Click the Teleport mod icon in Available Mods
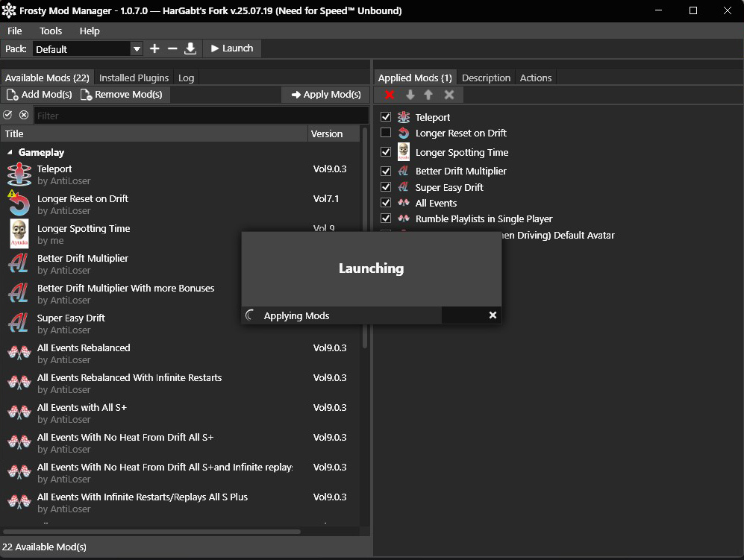The image size is (744, 560). tap(19, 174)
